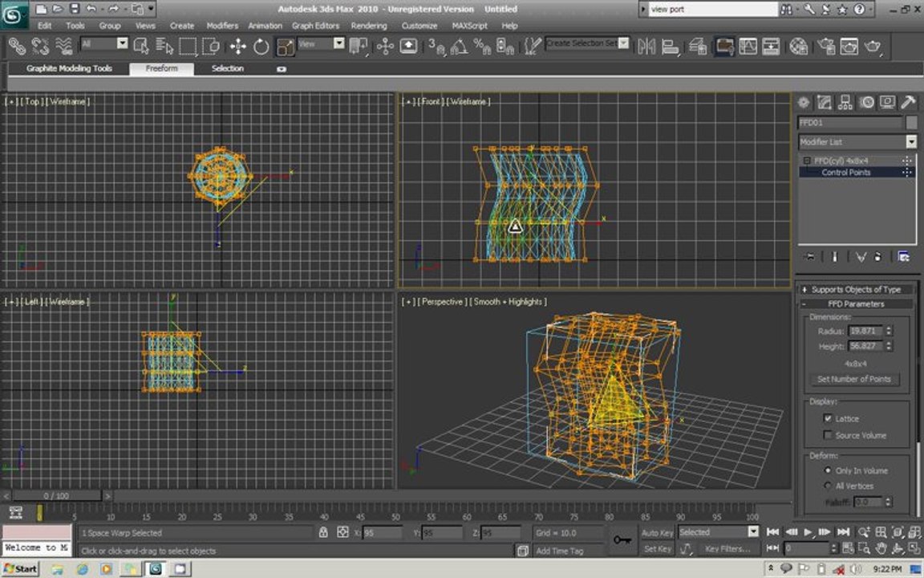The height and width of the screenshot is (578, 924).
Task: Toggle the 3D Snaps button
Action: (436, 46)
